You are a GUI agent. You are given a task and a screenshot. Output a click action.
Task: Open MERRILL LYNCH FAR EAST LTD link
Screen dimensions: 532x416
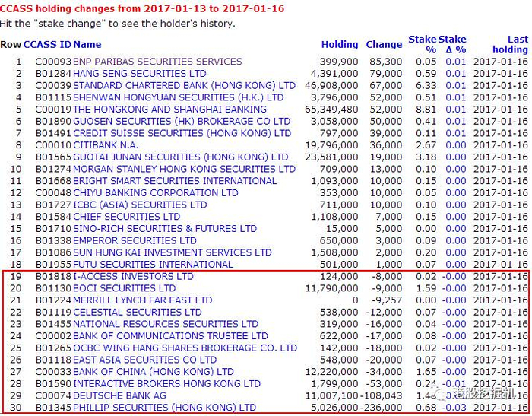[x=143, y=300]
